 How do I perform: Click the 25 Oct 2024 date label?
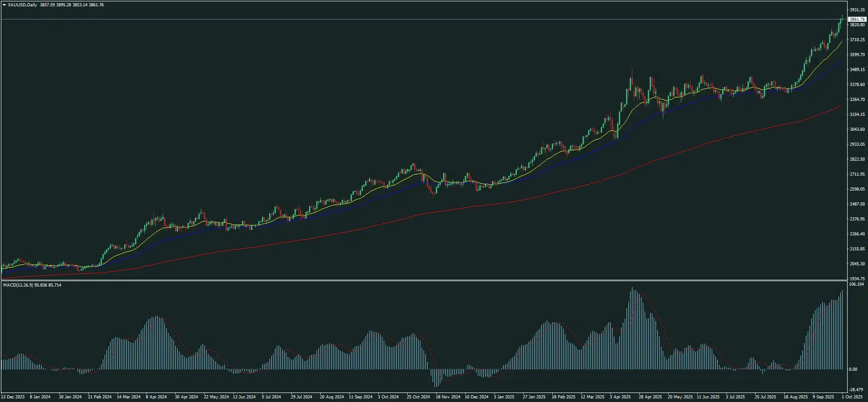click(x=418, y=397)
